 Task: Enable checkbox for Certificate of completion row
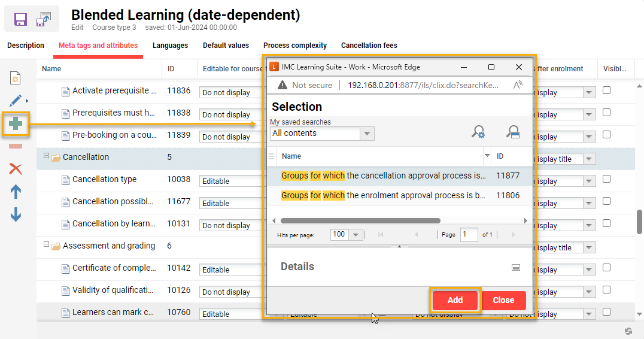(606, 268)
